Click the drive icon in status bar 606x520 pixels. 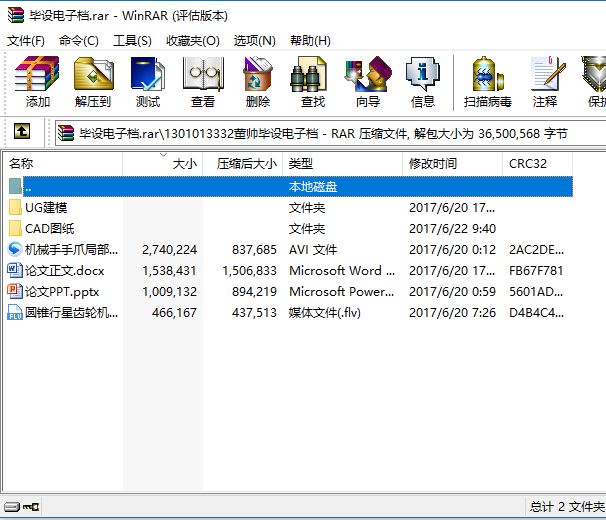(12, 506)
